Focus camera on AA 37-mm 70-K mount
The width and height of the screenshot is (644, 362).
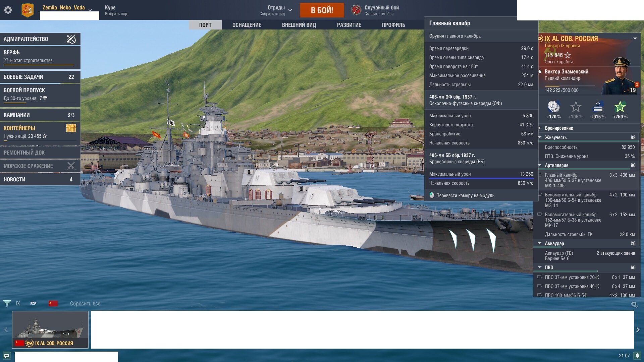(x=540, y=277)
